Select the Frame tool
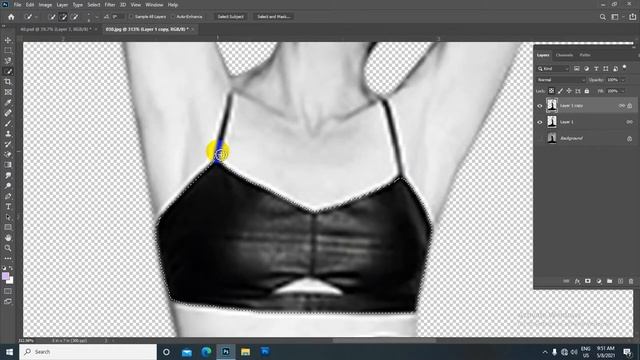This screenshot has width=640, height=360. 8,92
